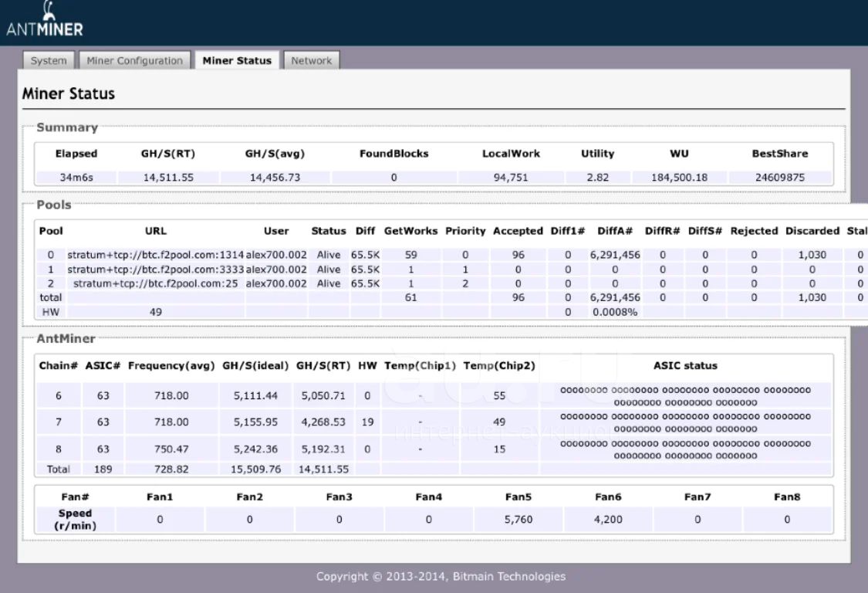Click DiffA# value 6,291,456 in pool 0 row

pyautogui.click(x=614, y=255)
